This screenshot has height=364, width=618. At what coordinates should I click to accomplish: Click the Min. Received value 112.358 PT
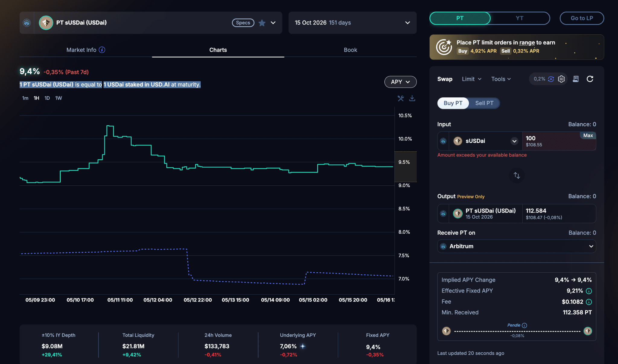577,312
